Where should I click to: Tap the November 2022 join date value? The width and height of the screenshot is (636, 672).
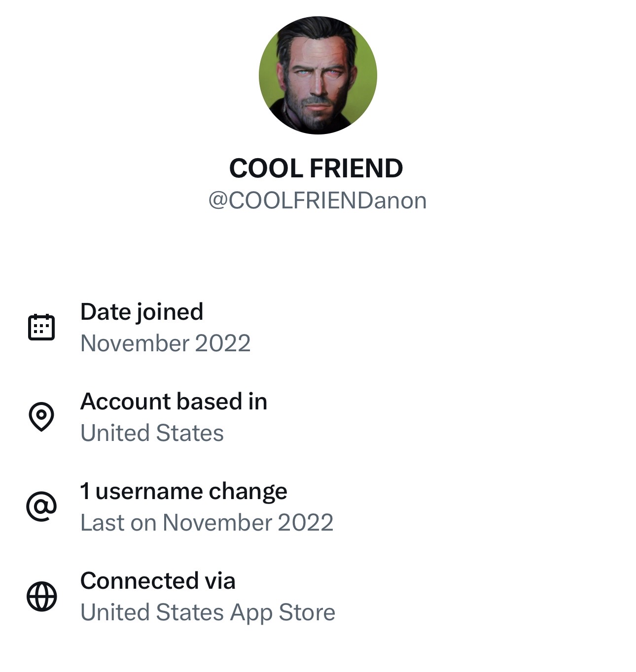coord(165,343)
